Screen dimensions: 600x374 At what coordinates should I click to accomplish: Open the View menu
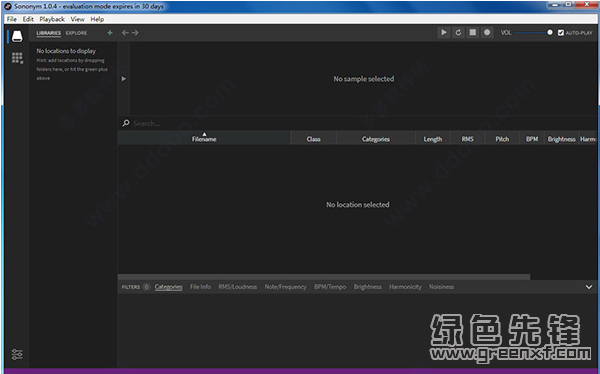pyautogui.click(x=77, y=19)
